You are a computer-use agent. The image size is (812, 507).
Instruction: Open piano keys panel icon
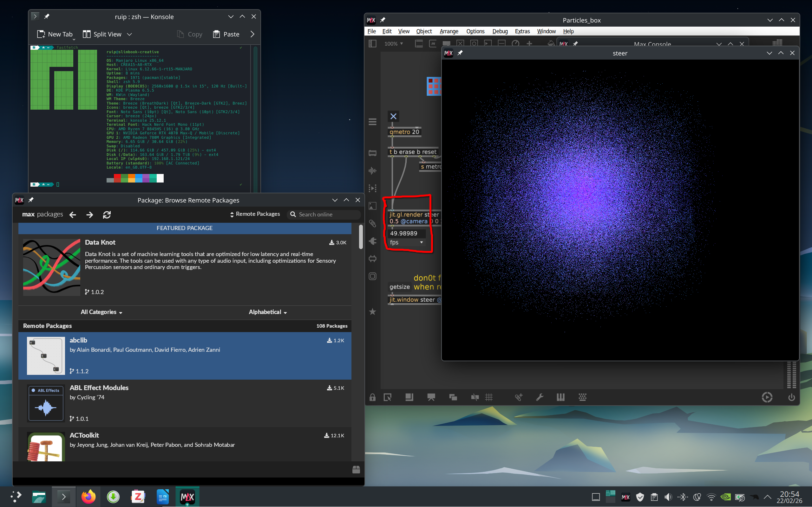point(560,397)
